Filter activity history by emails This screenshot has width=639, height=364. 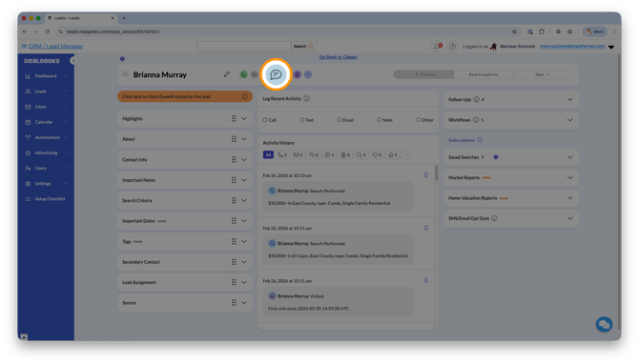pos(298,154)
